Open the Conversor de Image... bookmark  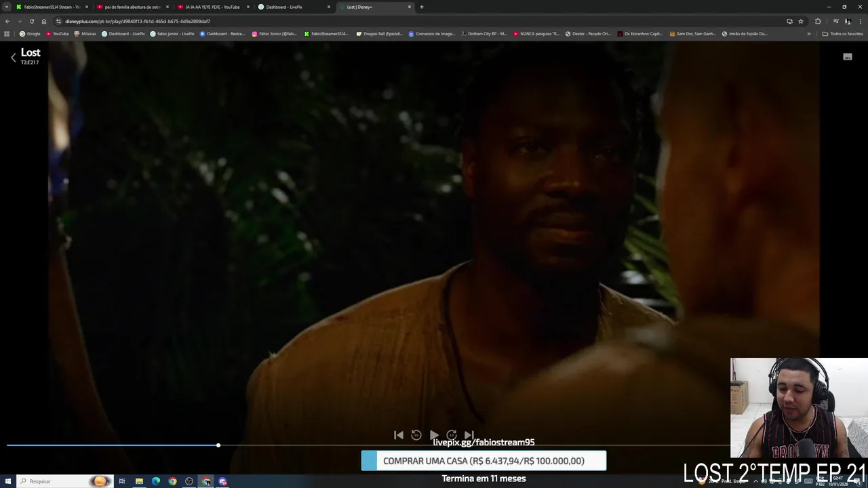(x=432, y=34)
